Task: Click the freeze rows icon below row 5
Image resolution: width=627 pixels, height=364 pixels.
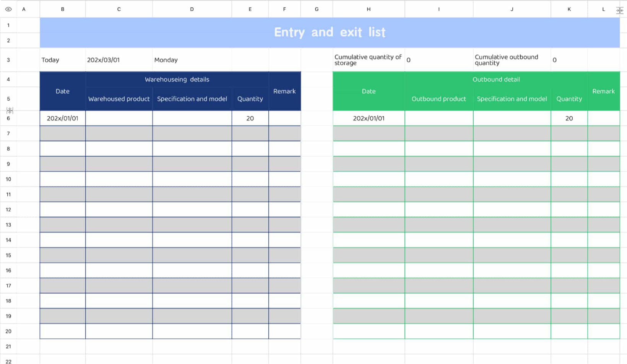Action: [10, 110]
